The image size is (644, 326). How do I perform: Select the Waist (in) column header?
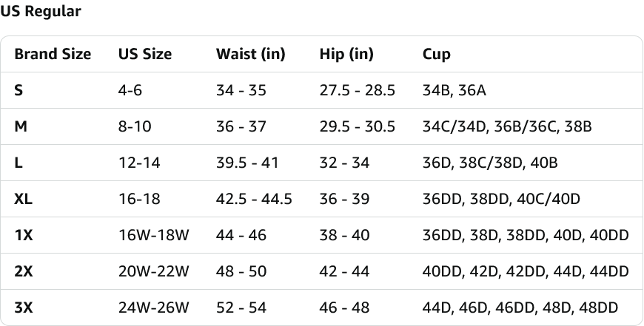[250, 54]
